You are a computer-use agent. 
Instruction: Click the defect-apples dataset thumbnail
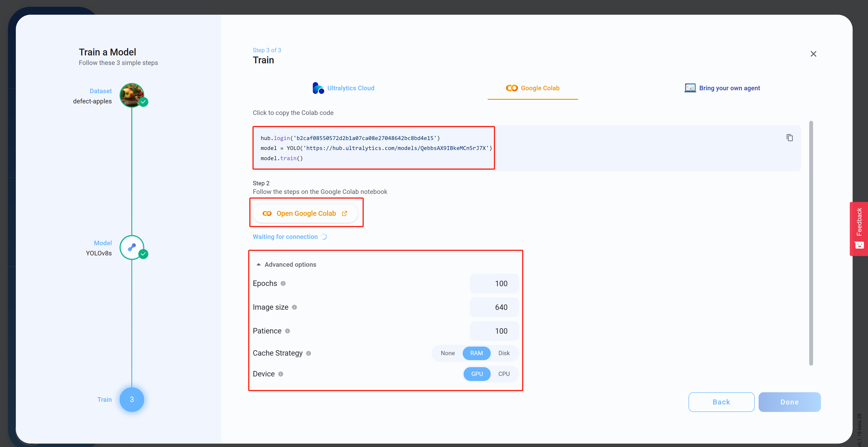[132, 95]
